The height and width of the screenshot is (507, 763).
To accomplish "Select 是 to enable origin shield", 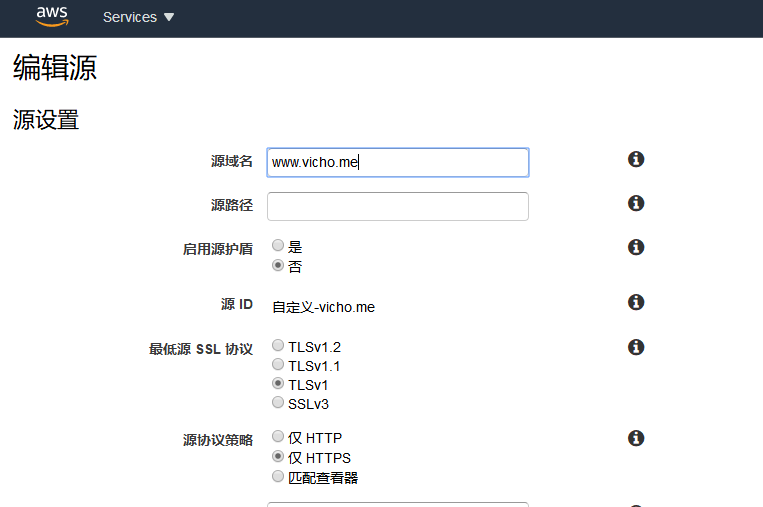I will 278,246.
